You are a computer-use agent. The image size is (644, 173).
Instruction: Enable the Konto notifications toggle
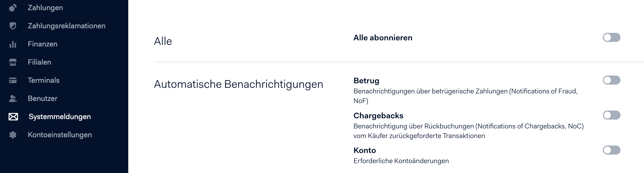click(611, 150)
